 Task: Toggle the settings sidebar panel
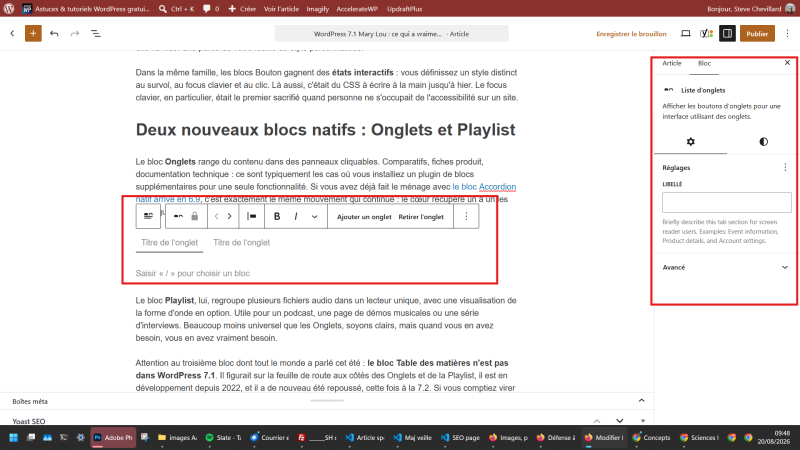point(727,34)
